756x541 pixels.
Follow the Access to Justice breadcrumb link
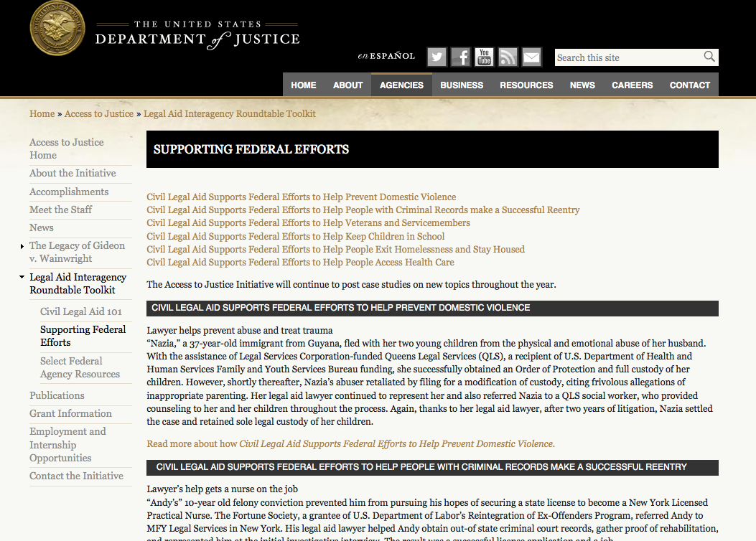tap(99, 113)
